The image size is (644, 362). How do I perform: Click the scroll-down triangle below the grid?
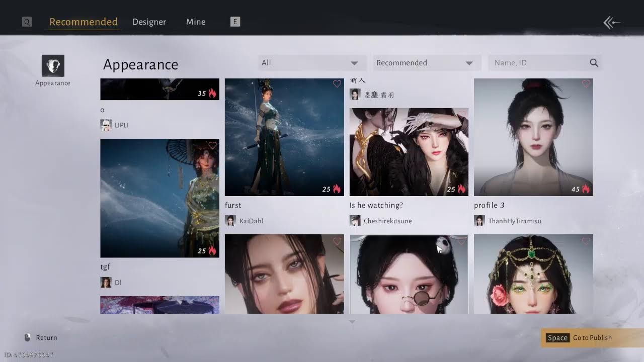(x=352, y=322)
